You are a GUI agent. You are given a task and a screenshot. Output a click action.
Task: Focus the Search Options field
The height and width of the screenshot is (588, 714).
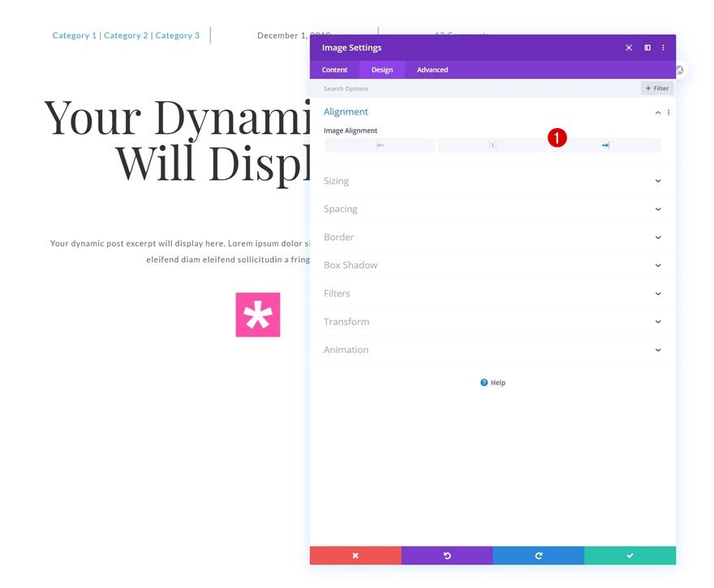pyautogui.click(x=474, y=88)
